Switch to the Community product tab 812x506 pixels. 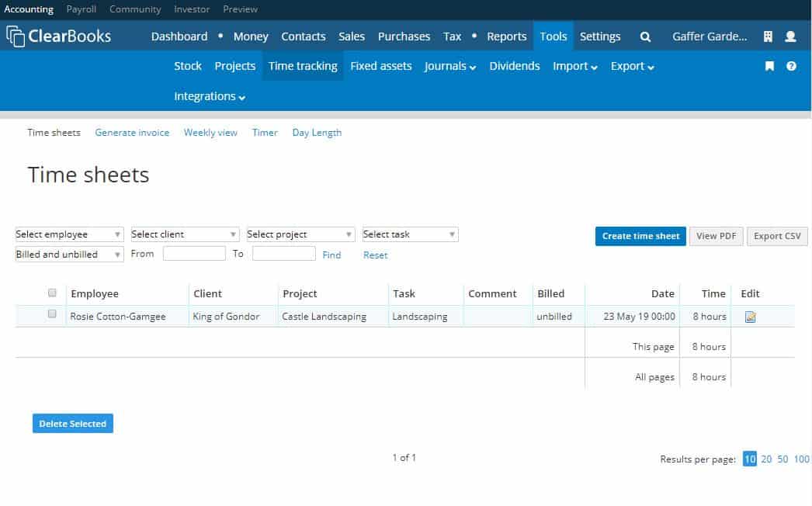coord(135,9)
